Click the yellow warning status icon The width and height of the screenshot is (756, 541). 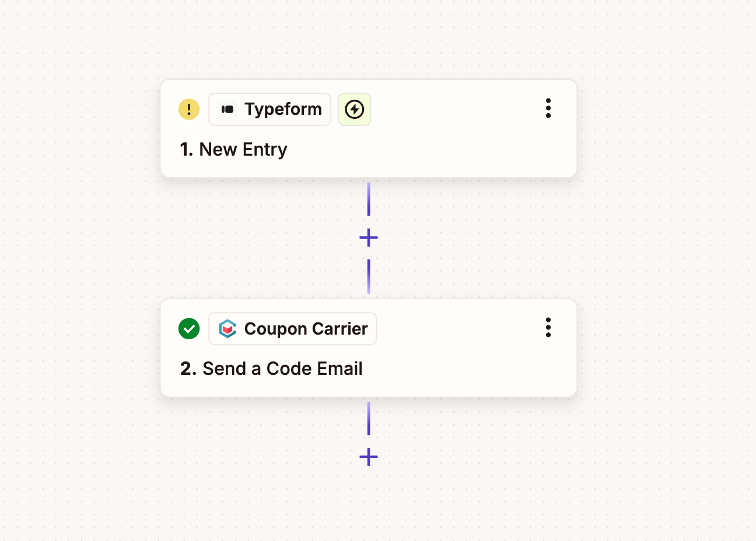189,109
